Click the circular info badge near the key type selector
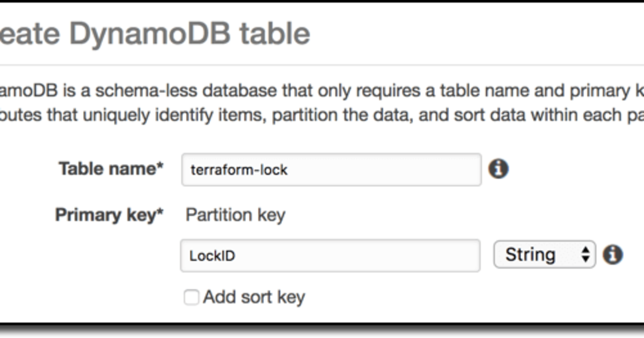The width and height of the screenshot is (644, 338). pyautogui.click(x=612, y=254)
